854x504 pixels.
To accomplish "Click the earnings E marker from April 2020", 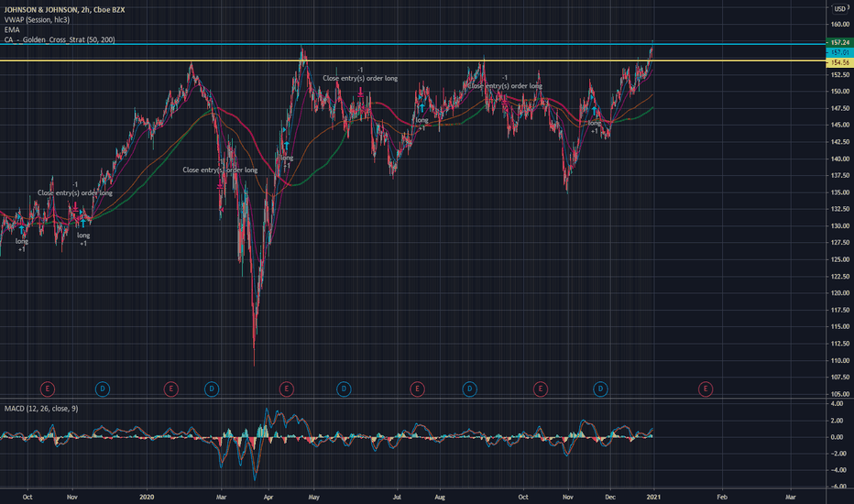I will 287,389.
